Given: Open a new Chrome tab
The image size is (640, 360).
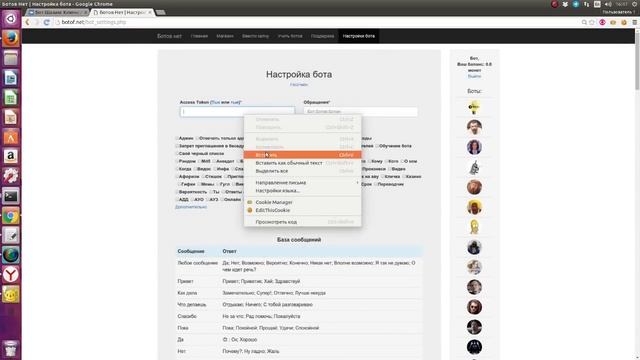Looking at the screenshot, I should click(161, 12).
